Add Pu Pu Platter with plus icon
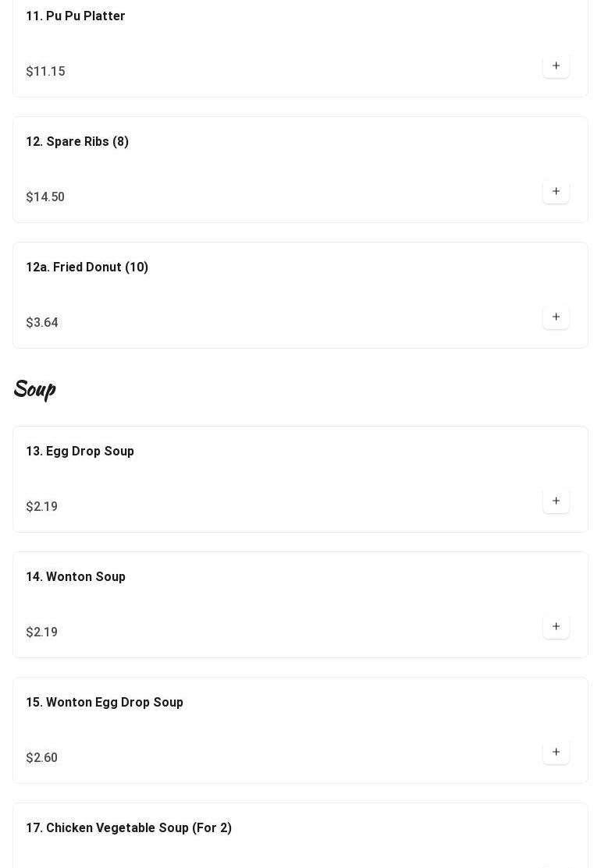 [556, 66]
